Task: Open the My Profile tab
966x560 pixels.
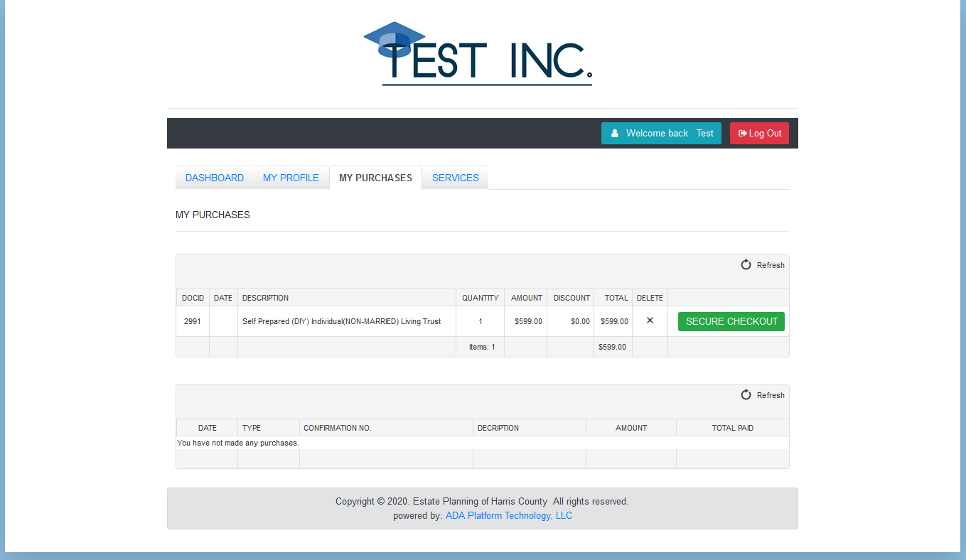Action: click(291, 178)
